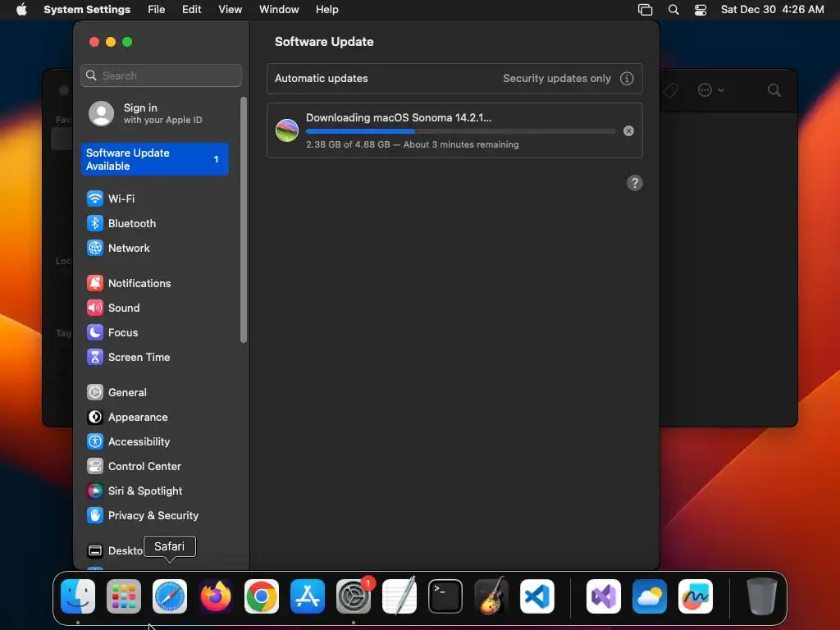Open ellipsis action dropdown in background window
This screenshot has height=630, width=840.
(711, 90)
